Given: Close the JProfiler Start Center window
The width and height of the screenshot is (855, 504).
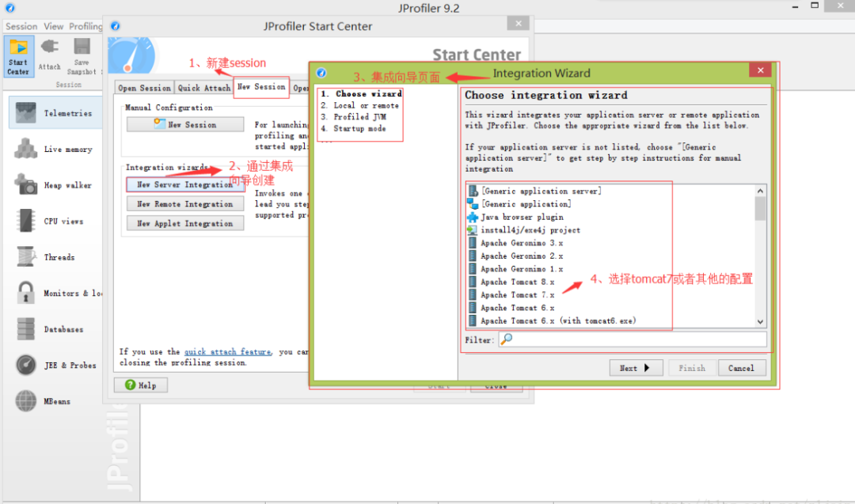Looking at the screenshot, I should [518, 24].
